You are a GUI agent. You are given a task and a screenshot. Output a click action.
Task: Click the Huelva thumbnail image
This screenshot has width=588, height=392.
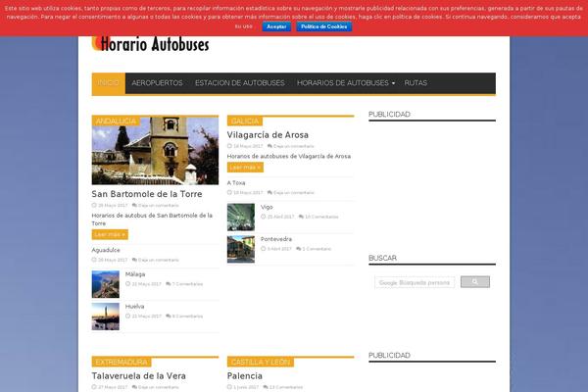click(106, 317)
